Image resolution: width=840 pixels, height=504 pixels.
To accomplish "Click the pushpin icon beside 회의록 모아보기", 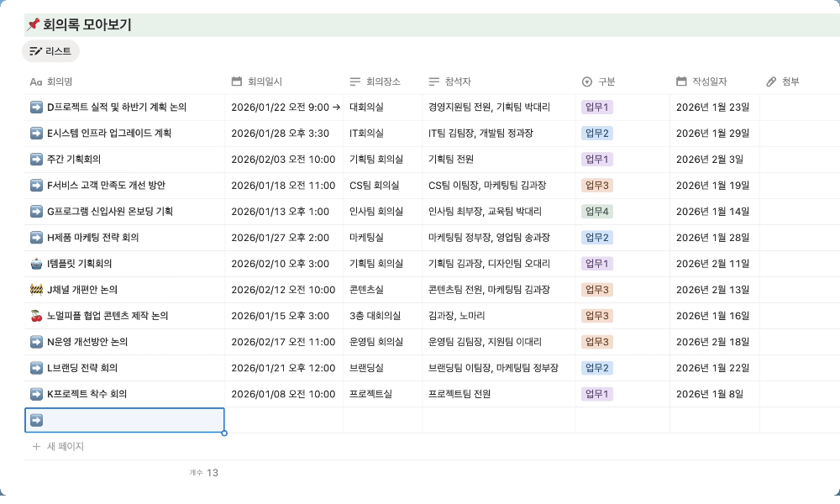I will click(34, 25).
